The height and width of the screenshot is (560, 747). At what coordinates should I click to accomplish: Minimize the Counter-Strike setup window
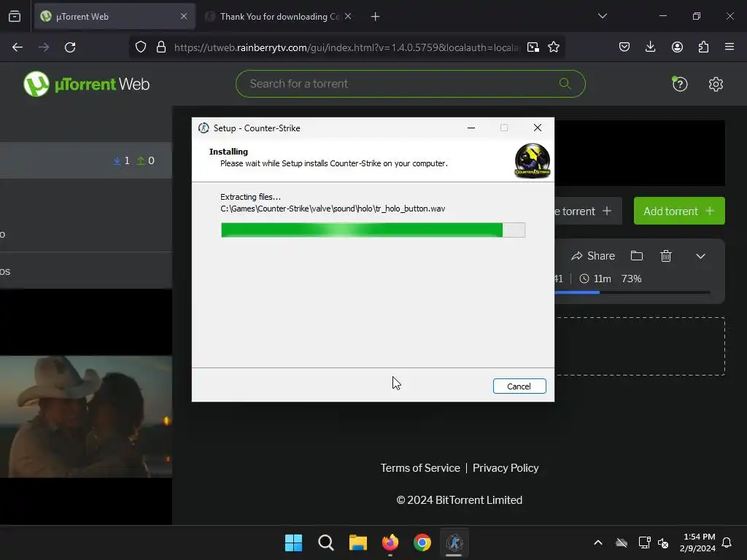tap(471, 128)
